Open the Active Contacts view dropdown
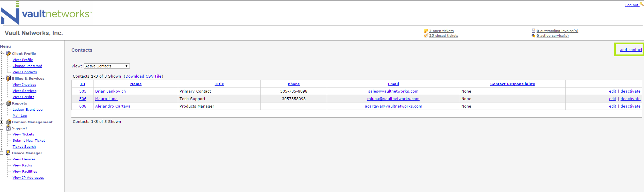Screen dimensions: 644x192 [107, 66]
